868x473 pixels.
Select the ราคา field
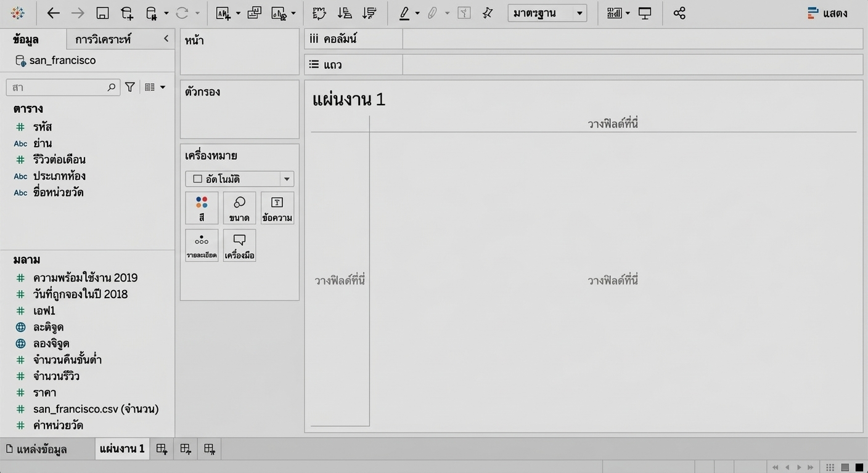click(45, 392)
